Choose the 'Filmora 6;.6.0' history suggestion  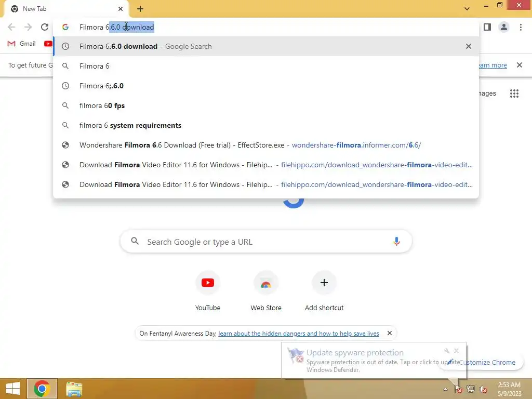tap(266, 86)
